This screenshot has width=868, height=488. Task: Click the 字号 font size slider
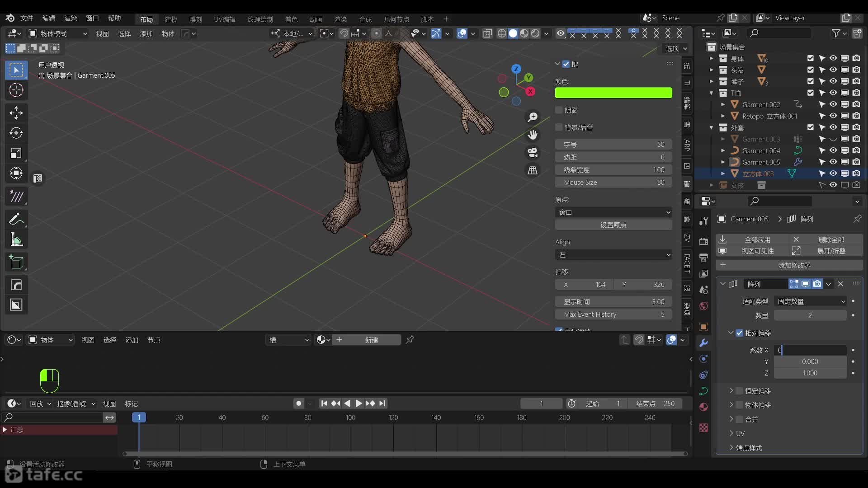point(613,145)
